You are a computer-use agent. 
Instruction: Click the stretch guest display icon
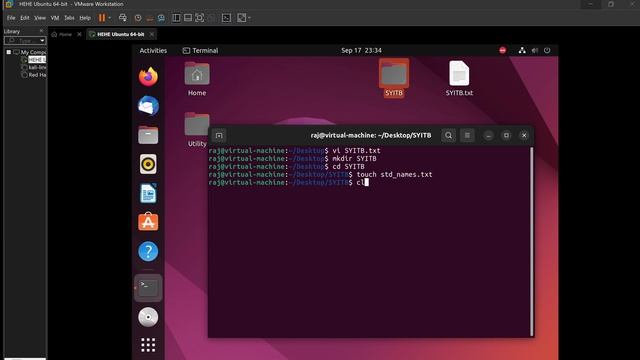click(242, 18)
